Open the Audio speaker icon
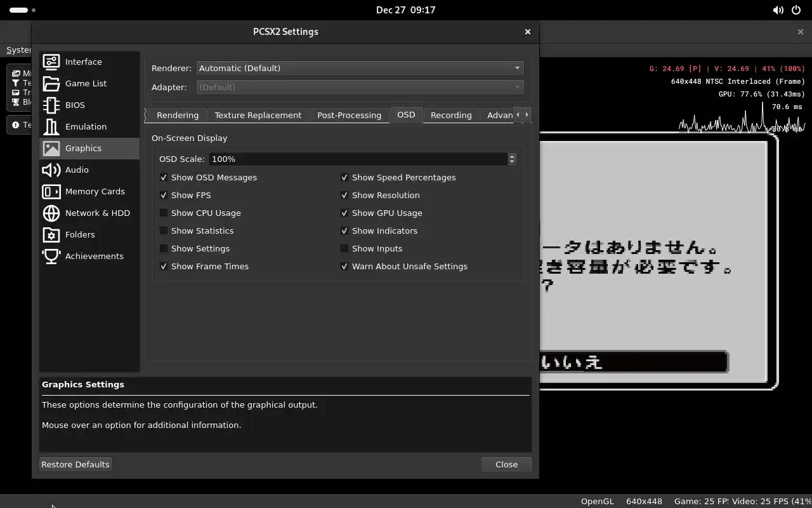 51,170
